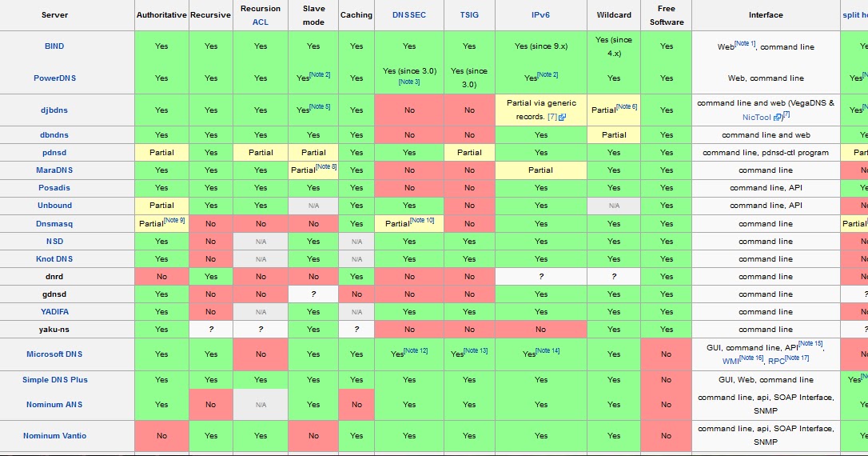868x456 pixels.
Task: Open the MaraDNS server link
Action: pyautogui.click(x=54, y=170)
